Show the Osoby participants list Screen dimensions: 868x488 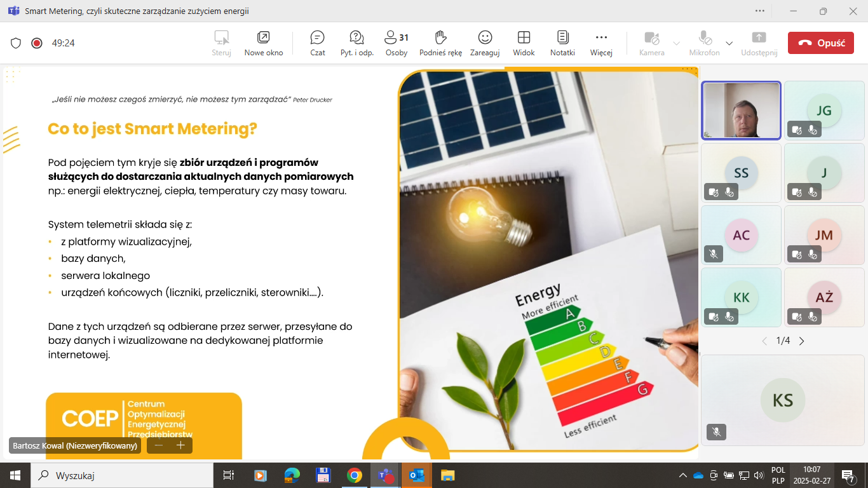pyautogui.click(x=397, y=43)
